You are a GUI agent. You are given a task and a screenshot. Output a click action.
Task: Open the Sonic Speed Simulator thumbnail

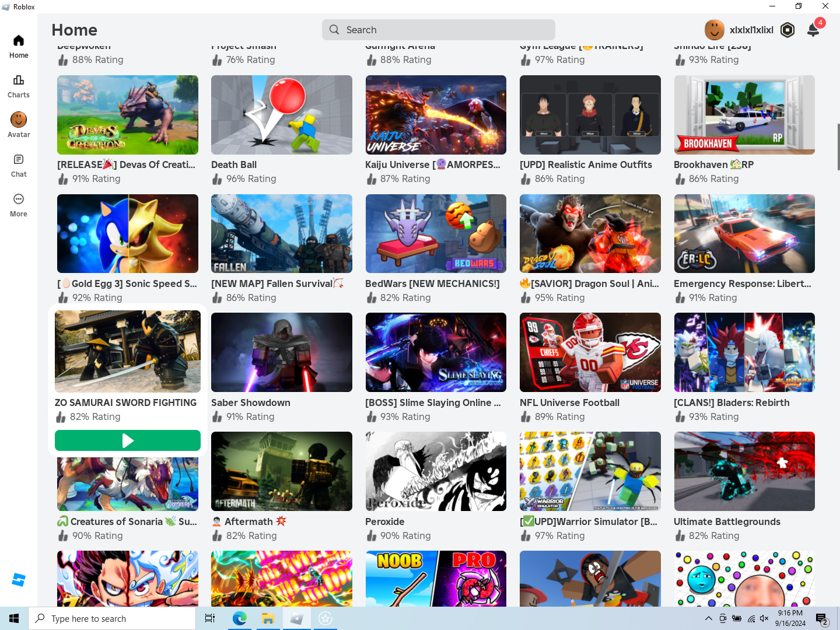pos(128,233)
